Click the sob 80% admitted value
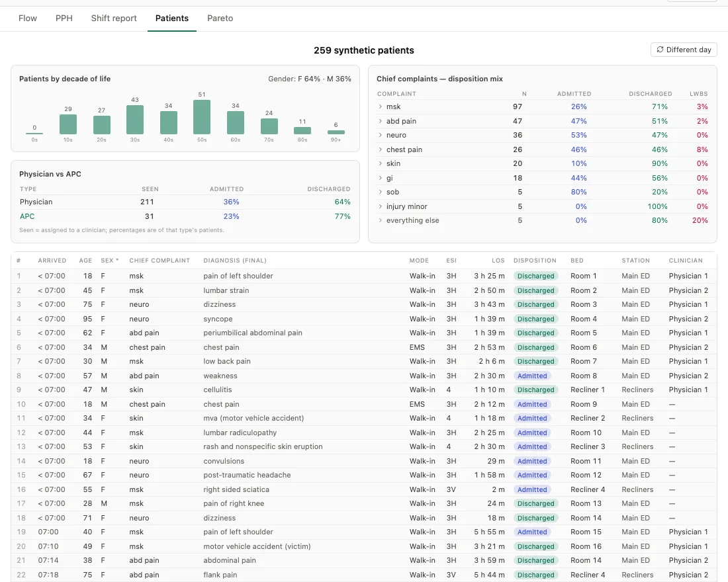 579,192
